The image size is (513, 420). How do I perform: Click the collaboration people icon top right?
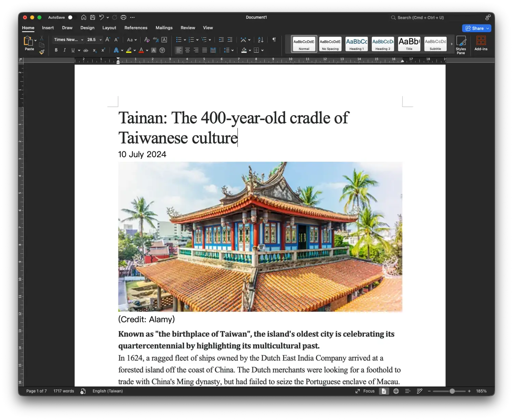488,17
